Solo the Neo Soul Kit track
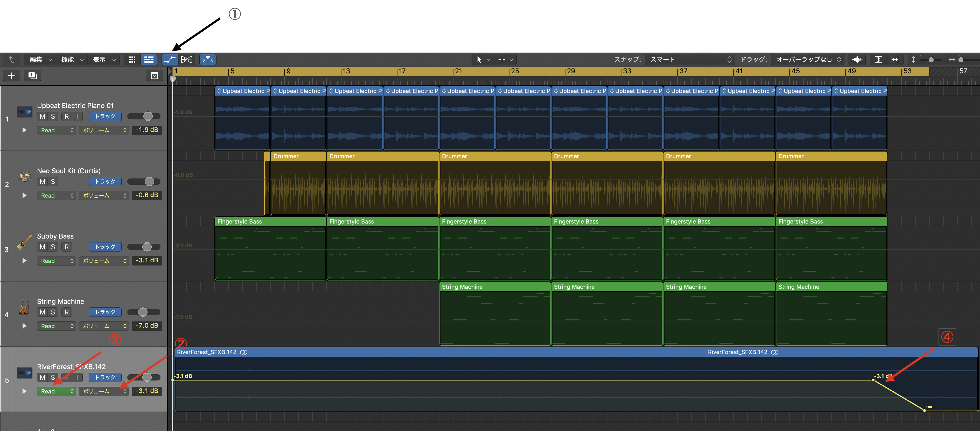980x431 pixels. point(53,182)
